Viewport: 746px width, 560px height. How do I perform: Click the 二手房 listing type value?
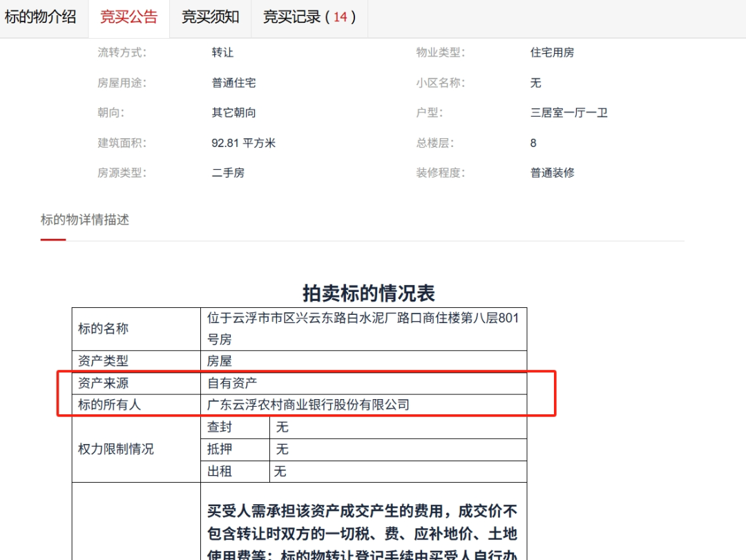point(228,173)
